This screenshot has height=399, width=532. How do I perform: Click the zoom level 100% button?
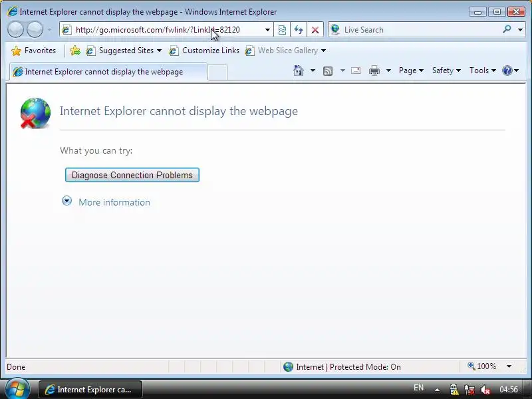[x=481, y=366]
